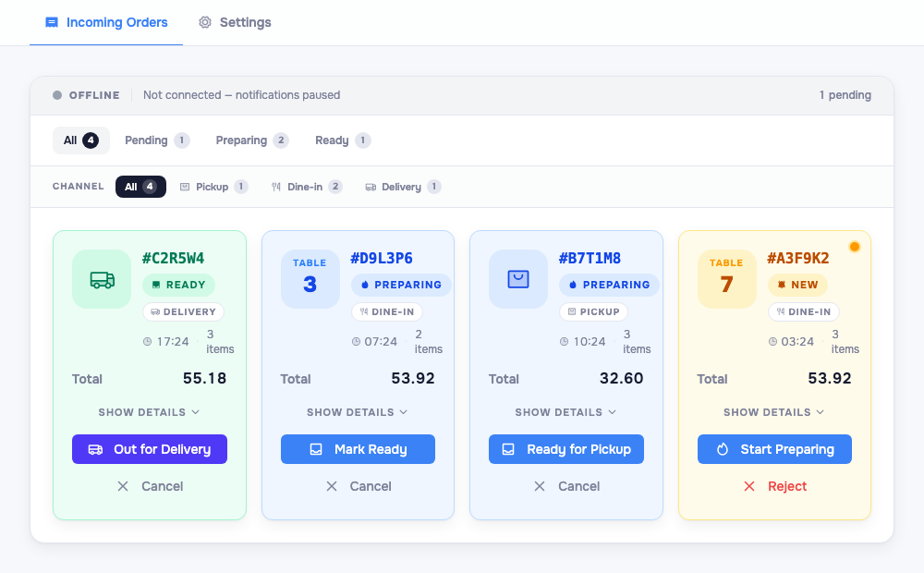
Task: Select the All channel filter
Action: tap(140, 187)
